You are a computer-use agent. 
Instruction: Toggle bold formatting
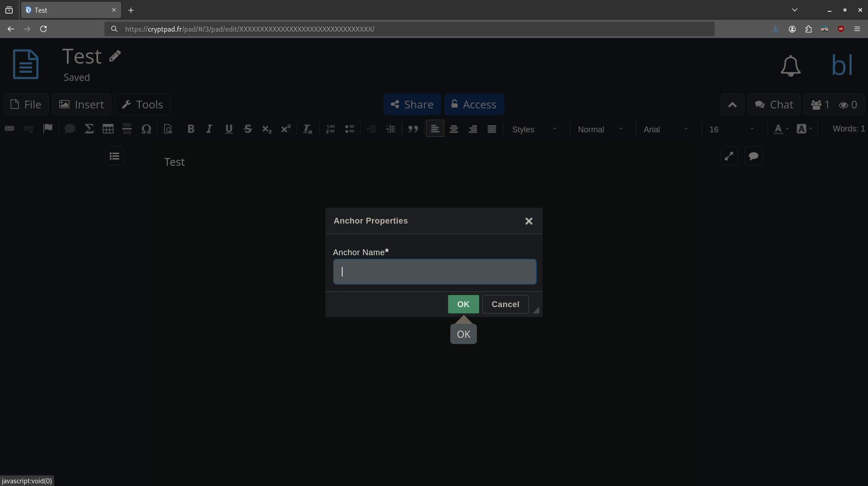pyautogui.click(x=191, y=129)
